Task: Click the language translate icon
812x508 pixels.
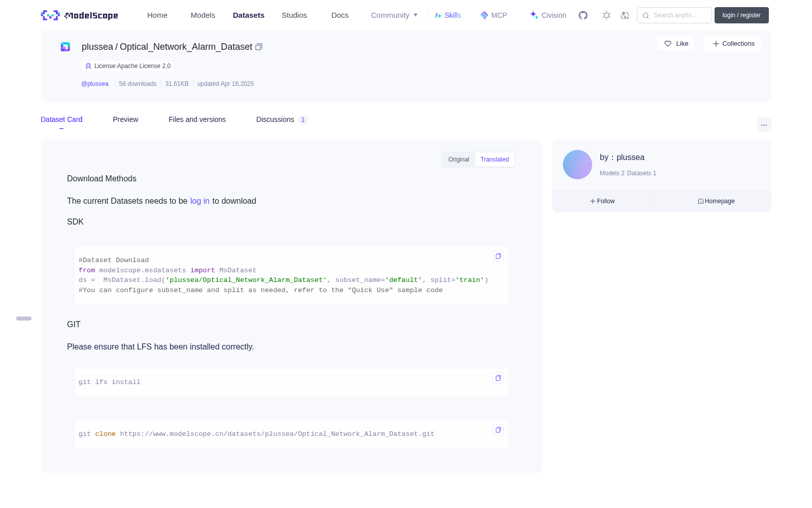Action: 625,15
